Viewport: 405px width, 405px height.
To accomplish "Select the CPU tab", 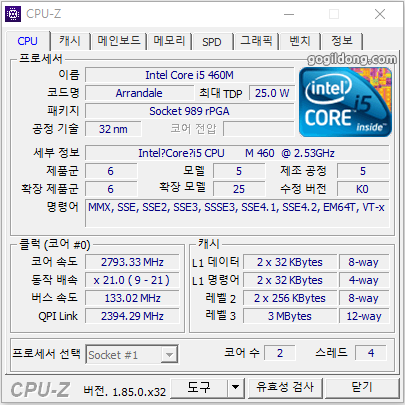I will pyautogui.click(x=28, y=41).
